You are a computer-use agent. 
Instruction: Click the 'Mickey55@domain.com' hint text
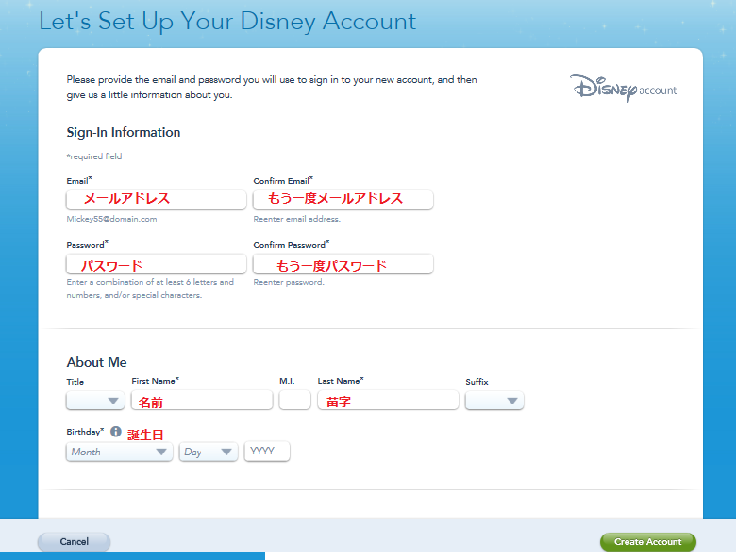pos(111,219)
